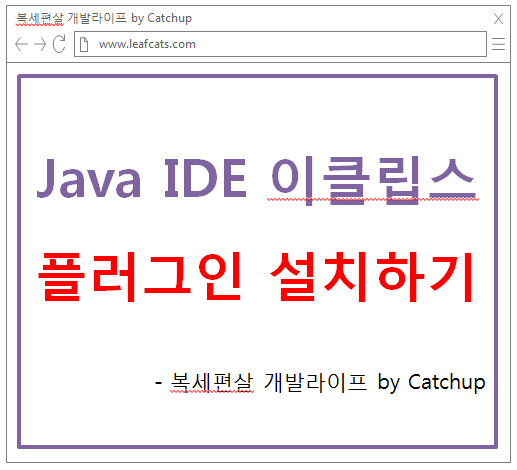Click the title text '복세편살 개발라이프 by Catchup'

pyautogui.click(x=104, y=18)
